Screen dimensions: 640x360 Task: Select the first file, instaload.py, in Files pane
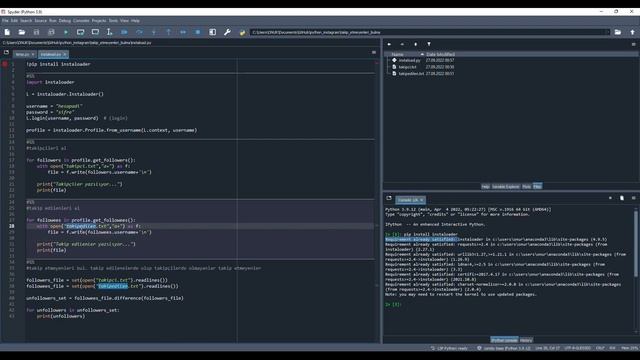point(409,60)
